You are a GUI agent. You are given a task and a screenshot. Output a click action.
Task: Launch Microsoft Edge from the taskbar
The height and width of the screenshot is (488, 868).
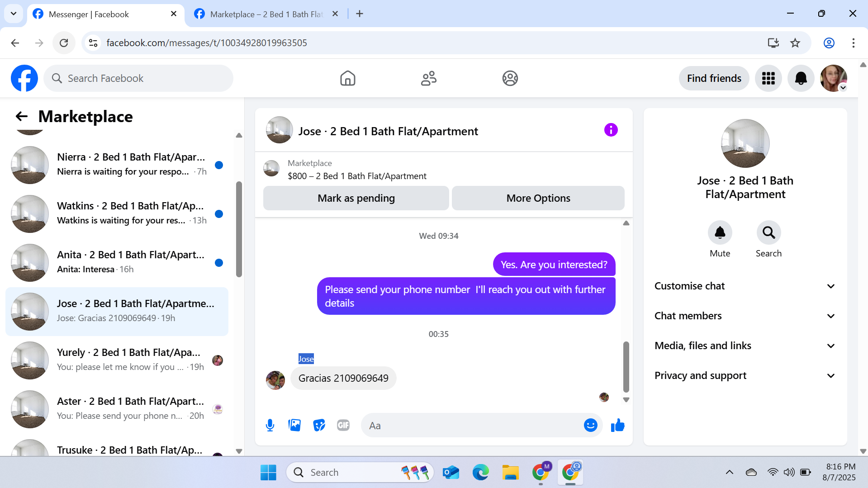point(480,472)
